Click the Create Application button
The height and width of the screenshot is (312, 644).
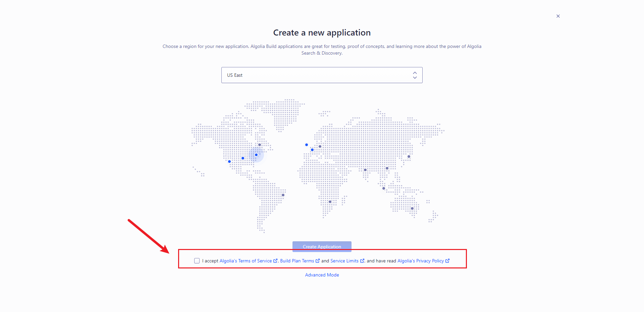pyautogui.click(x=322, y=247)
